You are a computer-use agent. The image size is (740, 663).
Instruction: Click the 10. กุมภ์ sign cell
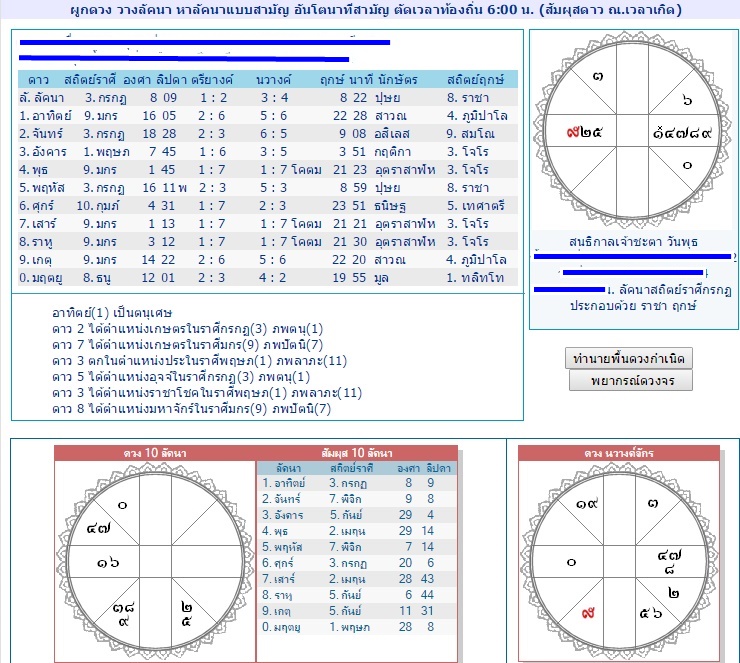point(98,206)
